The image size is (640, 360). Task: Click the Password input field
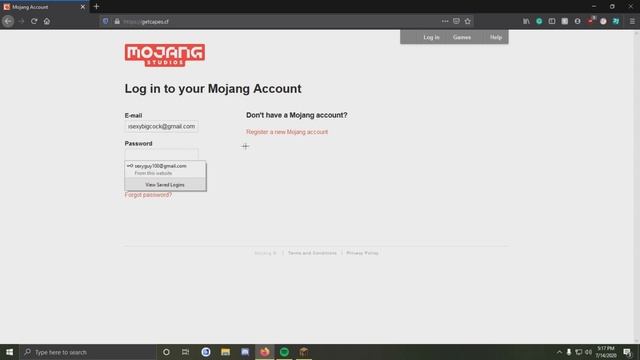[x=162, y=154]
